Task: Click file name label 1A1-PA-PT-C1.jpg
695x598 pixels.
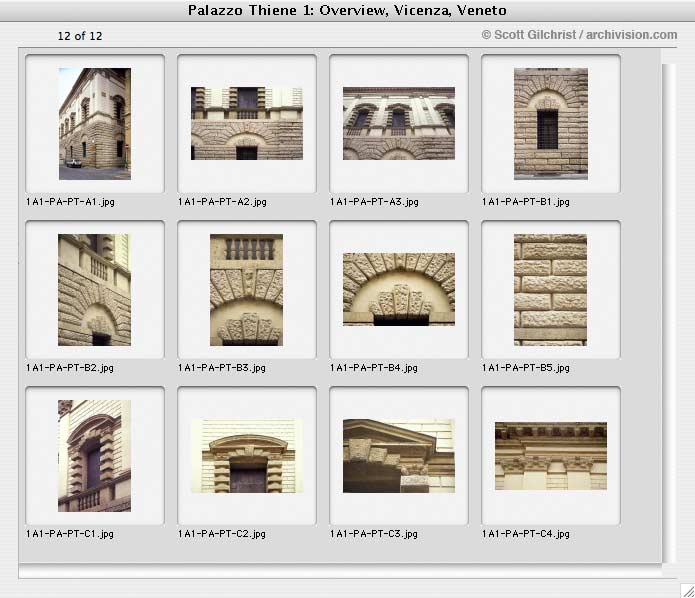Action: pyautogui.click(x=70, y=534)
